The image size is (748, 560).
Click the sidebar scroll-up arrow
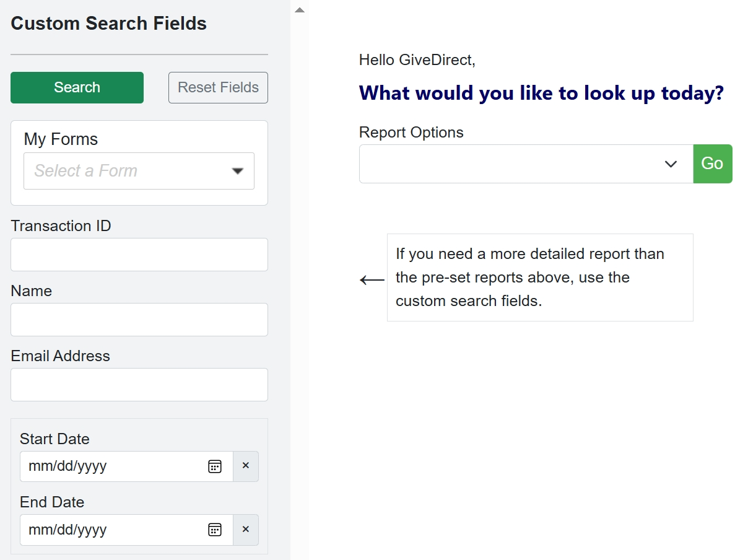[300, 10]
